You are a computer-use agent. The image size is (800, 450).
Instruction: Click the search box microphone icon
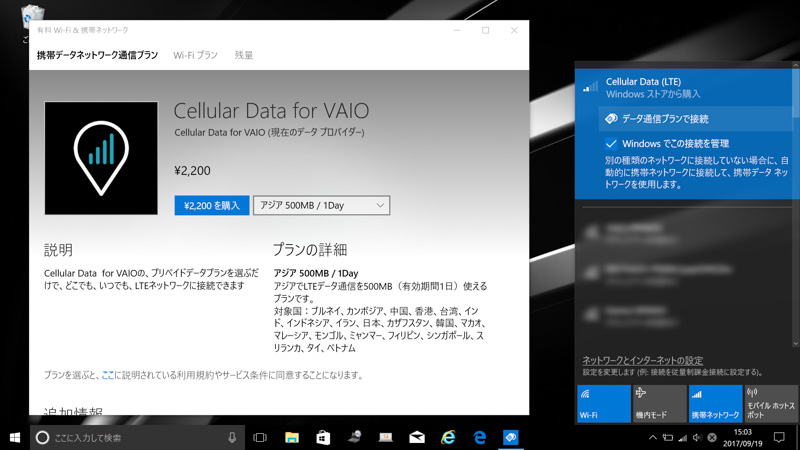(x=232, y=437)
